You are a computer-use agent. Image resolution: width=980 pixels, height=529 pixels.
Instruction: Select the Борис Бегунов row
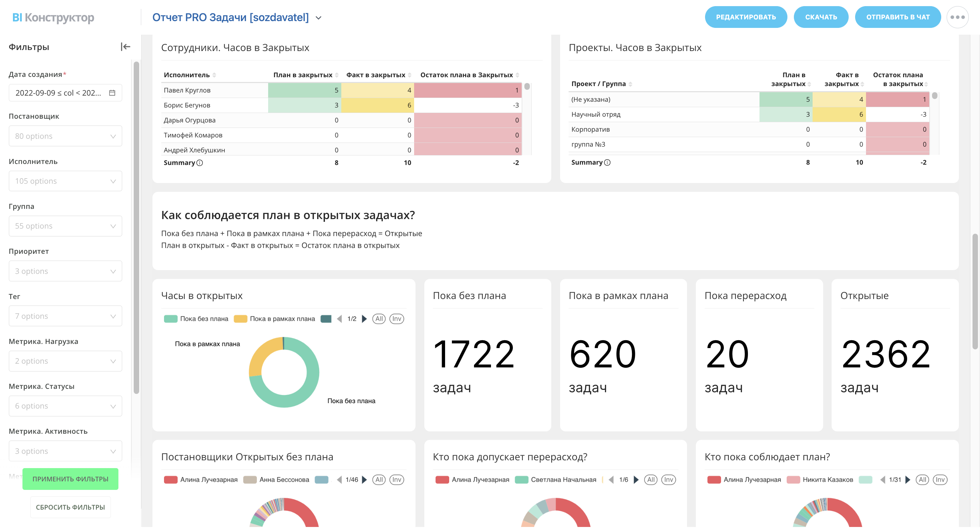(341, 105)
